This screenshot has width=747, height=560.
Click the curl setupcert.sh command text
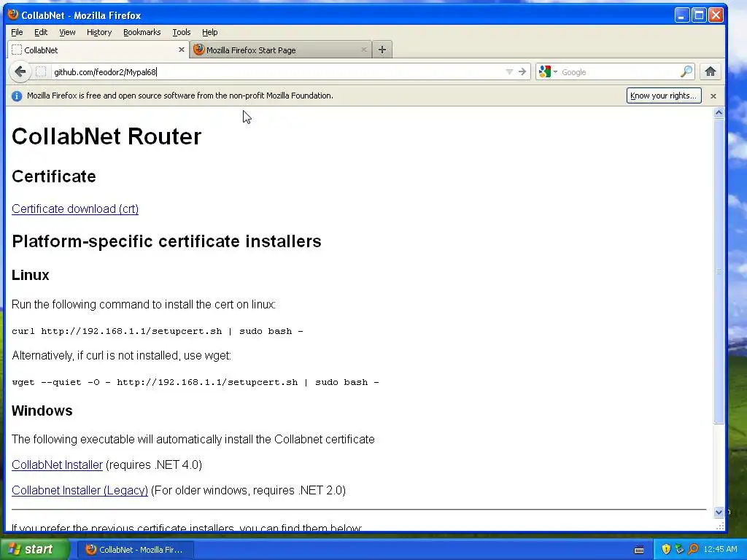[158, 332]
